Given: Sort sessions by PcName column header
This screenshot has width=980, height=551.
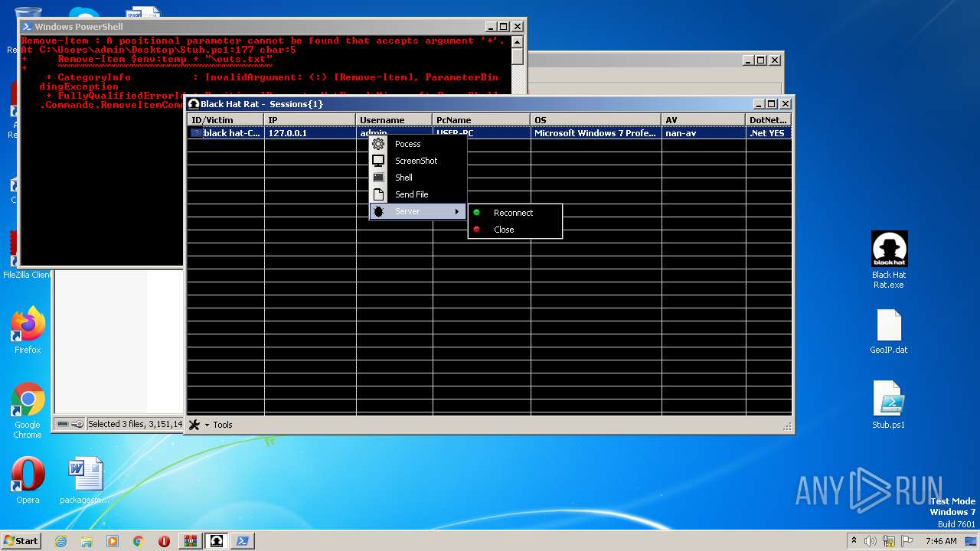Looking at the screenshot, I should pos(482,120).
